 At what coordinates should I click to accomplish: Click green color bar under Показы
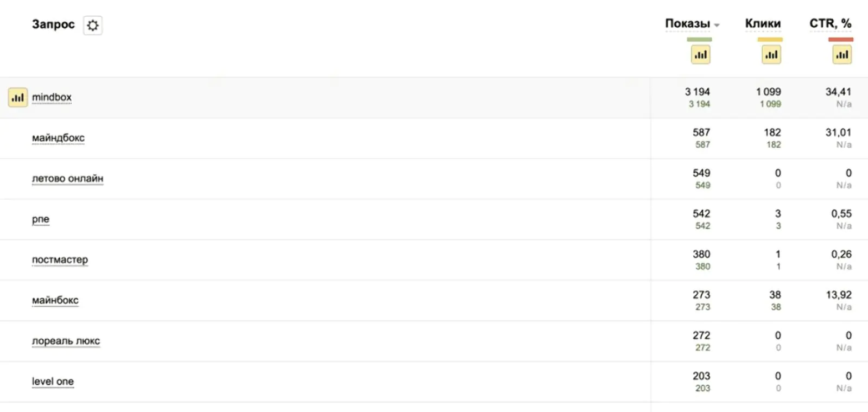(699, 40)
